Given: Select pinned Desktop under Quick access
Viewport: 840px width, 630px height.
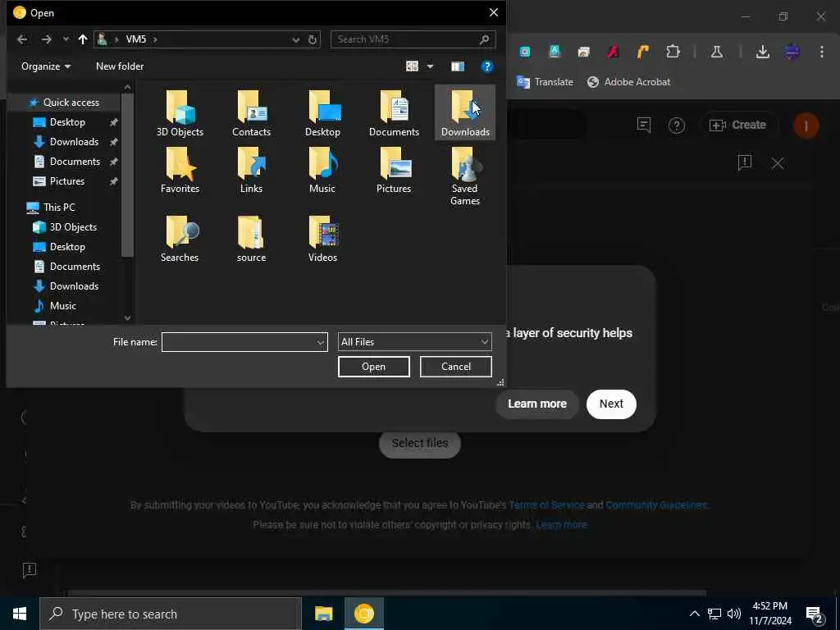Looking at the screenshot, I should point(67,122).
